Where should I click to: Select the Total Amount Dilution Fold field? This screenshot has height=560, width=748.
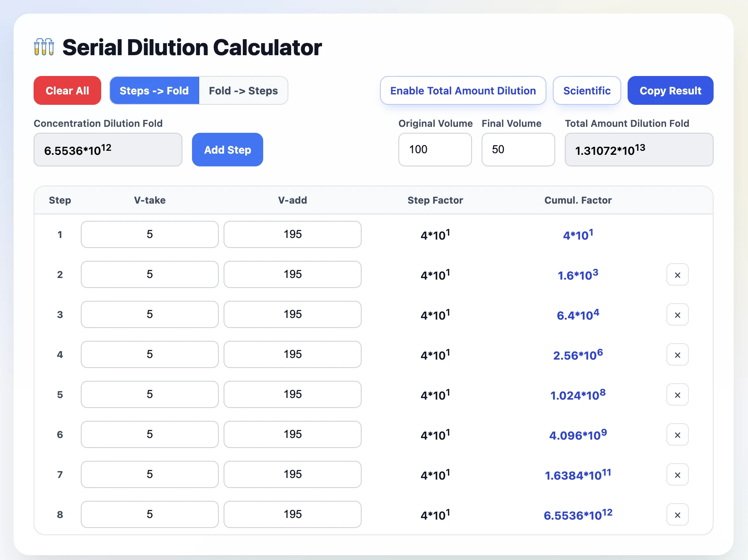[x=639, y=150]
